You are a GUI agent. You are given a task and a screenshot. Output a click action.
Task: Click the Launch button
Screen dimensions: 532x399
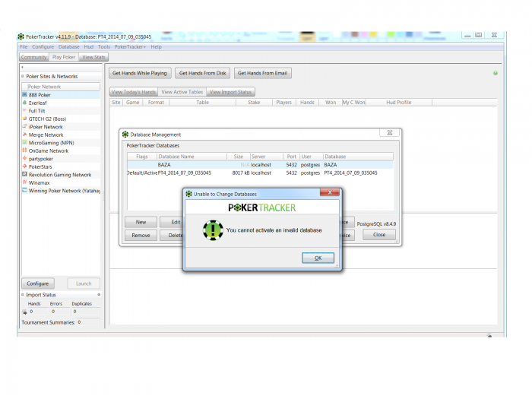click(84, 283)
